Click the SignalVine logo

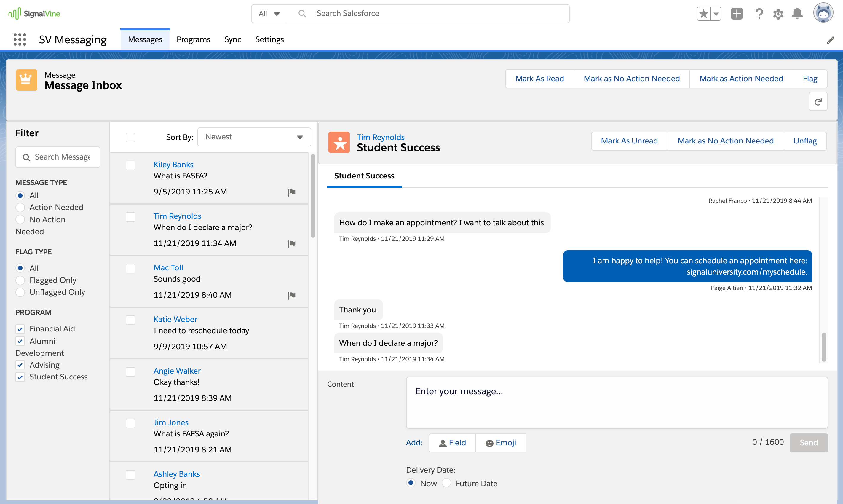click(34, 14)
